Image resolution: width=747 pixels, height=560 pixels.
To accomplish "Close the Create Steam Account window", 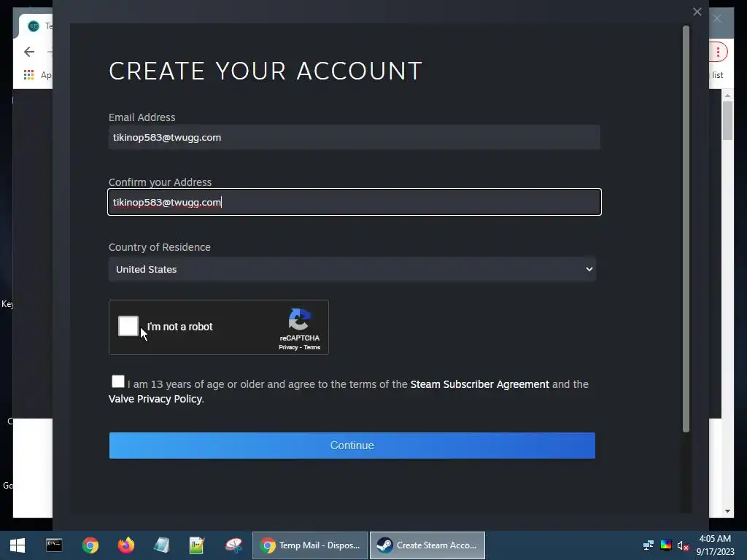I will click(x=697, y=12).
